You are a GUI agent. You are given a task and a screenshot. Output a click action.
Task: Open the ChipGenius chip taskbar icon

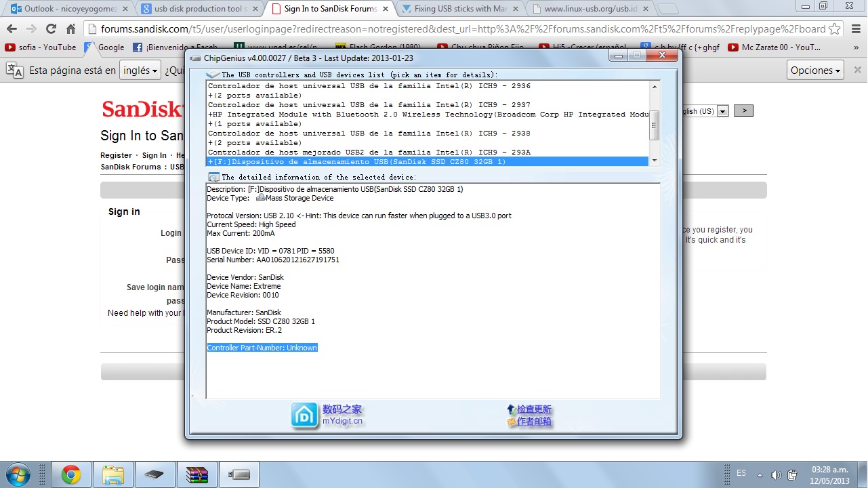point(154,474)
